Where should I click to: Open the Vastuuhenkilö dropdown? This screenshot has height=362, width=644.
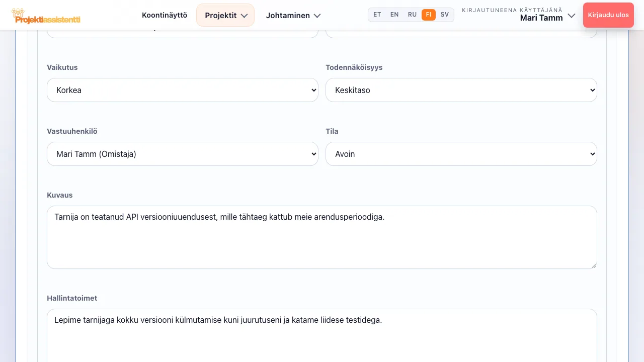click(183, 154)
